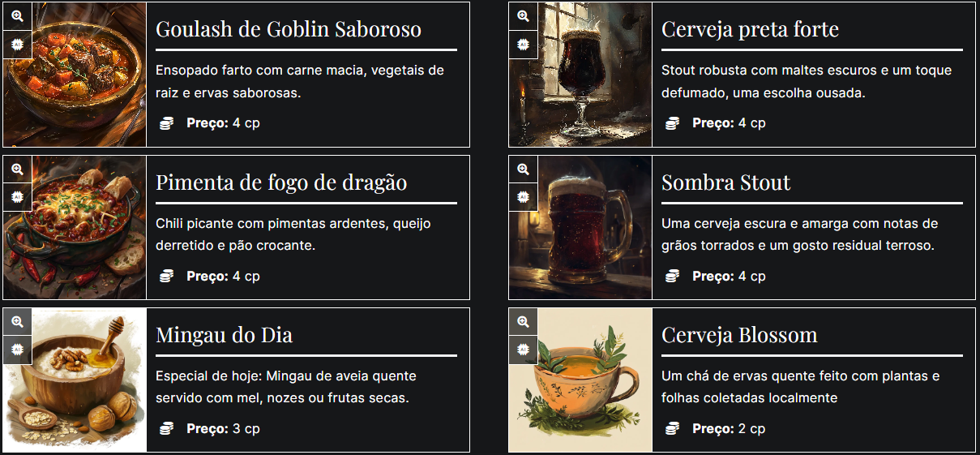This screenshot has width=980, height=455.
Task: Zoom into the Goulash de Goblin Saboroso image
Action: (x=17, y=16)
